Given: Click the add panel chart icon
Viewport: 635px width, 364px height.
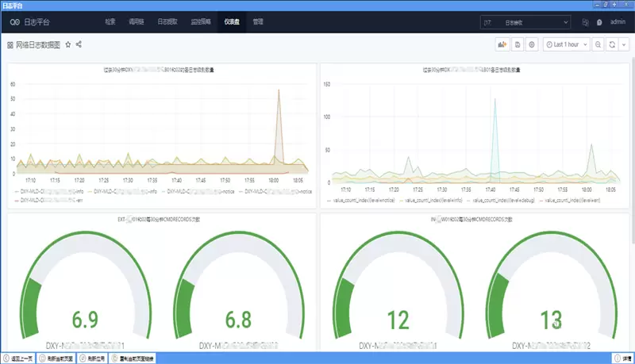Looking at the screenshot, I should [502, 45].
